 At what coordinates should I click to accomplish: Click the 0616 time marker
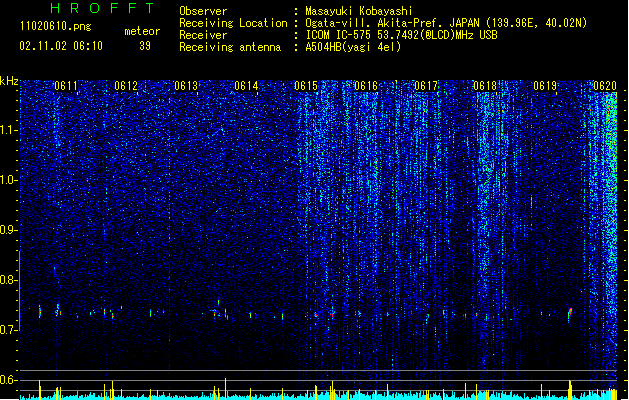click(366, 86)
